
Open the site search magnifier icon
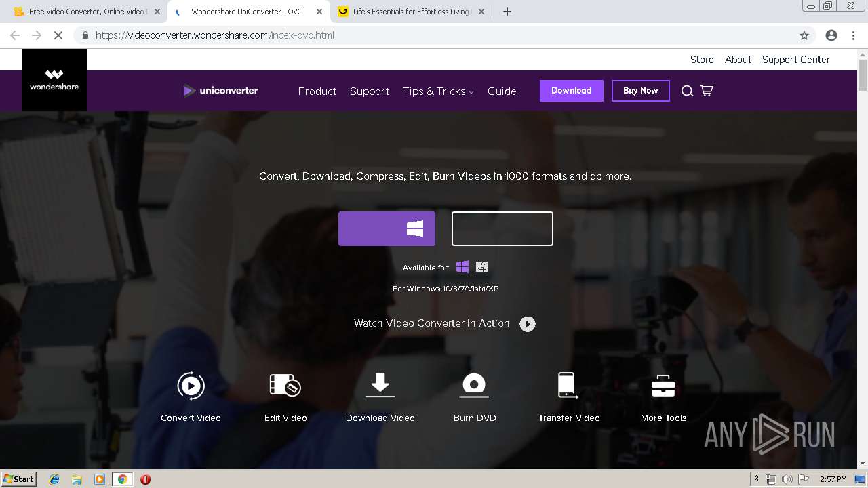tap(687, 91)
